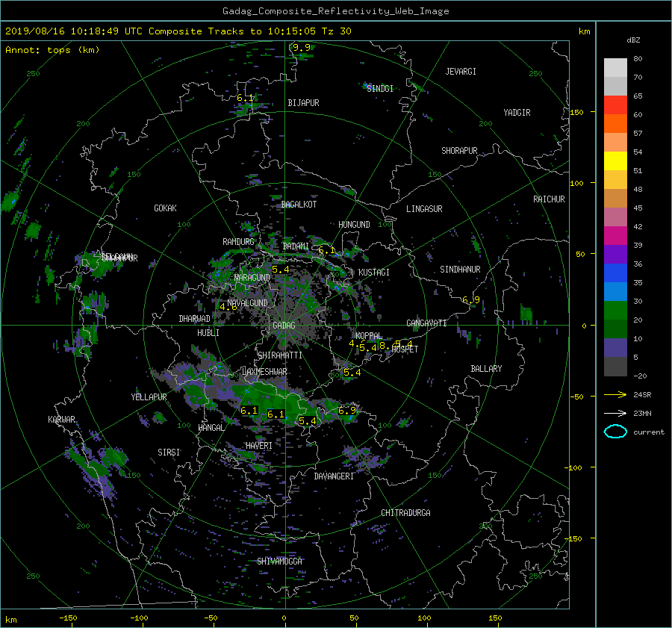Click the HAVERI label
The height and width of the screenshot is (628, 672).
click(x=259, y=446)
